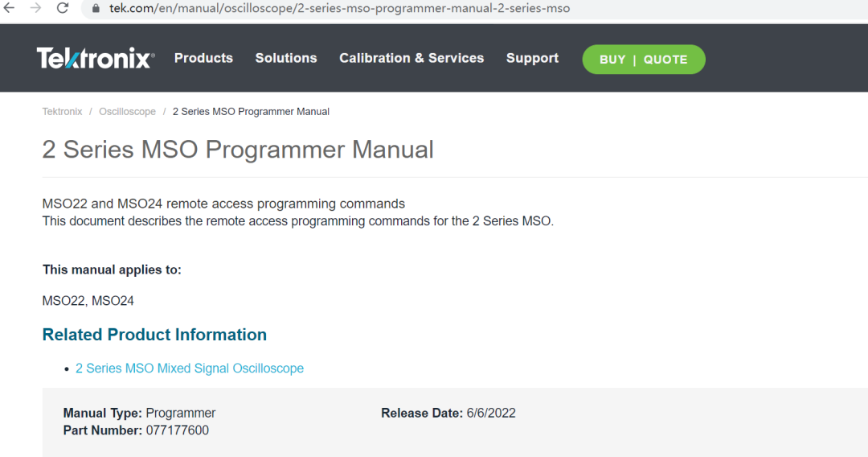Viewport: 868px width, 457px height.
Task: Click the 'MSO22, MSO24' text
Action: pyautogui.click(x=88, y=301)
